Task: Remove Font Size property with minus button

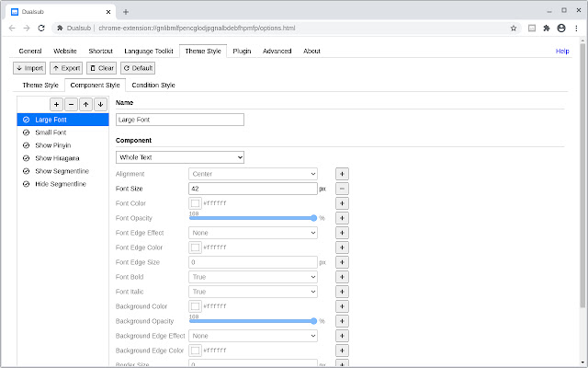Action: 342,189
